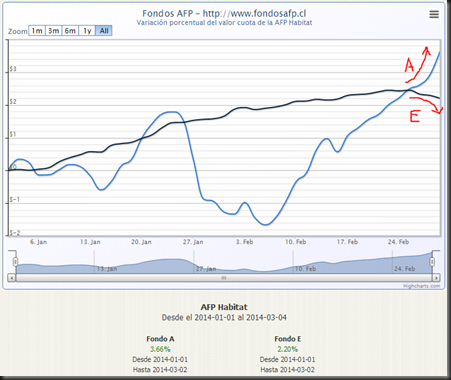Click the $-2 y-axis label
This screenshot has width=451, height=380.
point(14,232)
